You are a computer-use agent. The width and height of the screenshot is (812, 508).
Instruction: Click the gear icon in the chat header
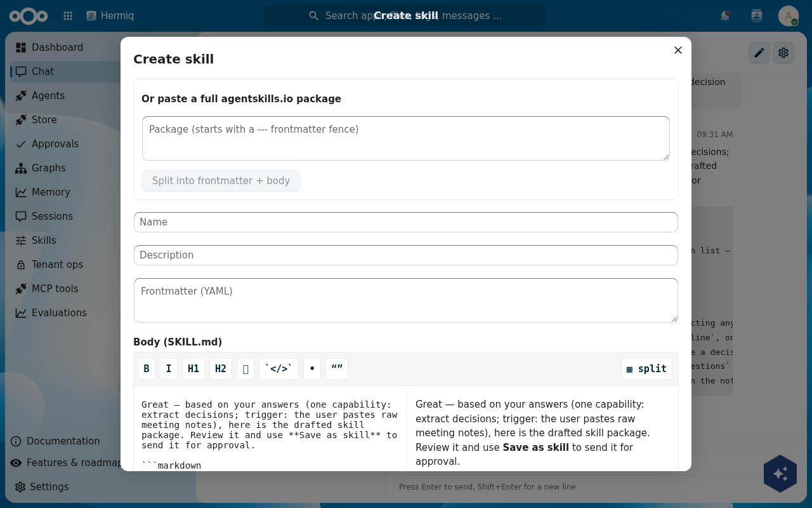click(x=783, y=53)
